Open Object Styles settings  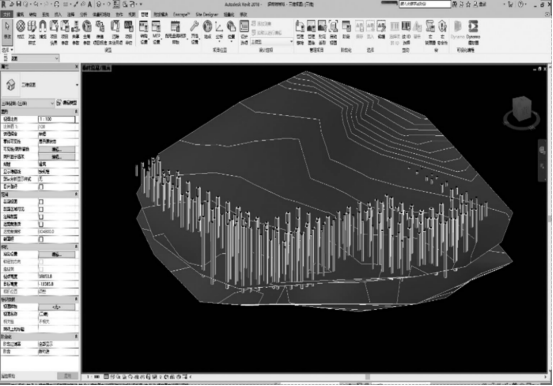coord(32,31)
